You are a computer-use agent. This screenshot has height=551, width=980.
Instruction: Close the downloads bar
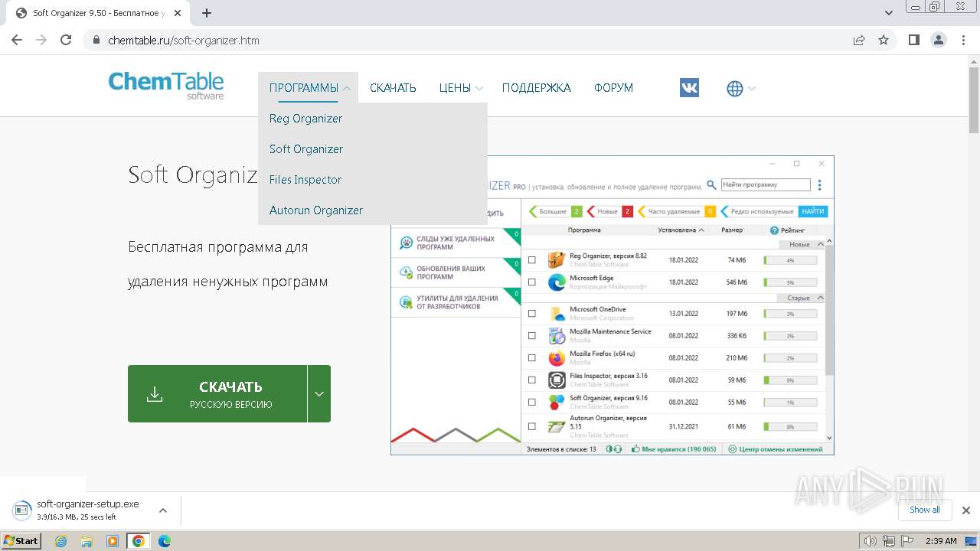[966, 510]
